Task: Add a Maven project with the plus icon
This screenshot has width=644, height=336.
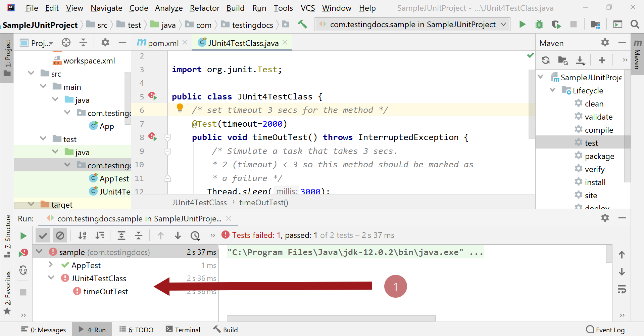Action: (602, 60)
